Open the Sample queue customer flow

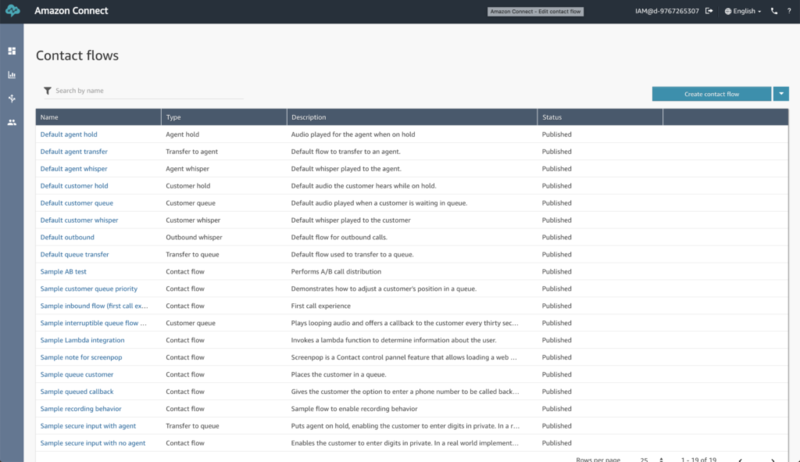click(77, 374)
